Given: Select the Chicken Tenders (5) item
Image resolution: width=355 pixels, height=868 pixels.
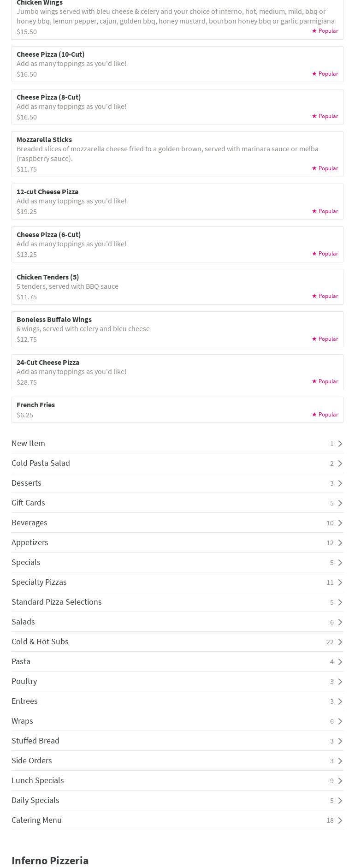Looking at the screenshot, I should click(x=177, y=287).
